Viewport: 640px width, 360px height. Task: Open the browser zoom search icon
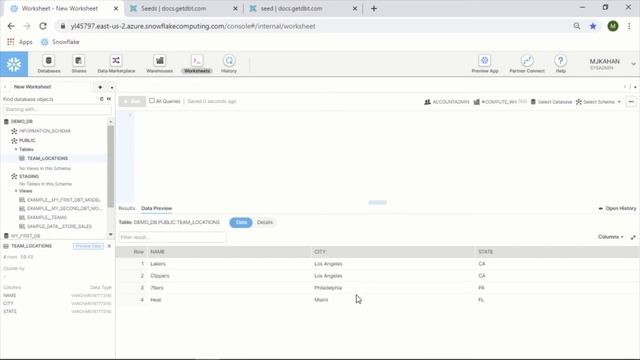(x=577, y=26)
